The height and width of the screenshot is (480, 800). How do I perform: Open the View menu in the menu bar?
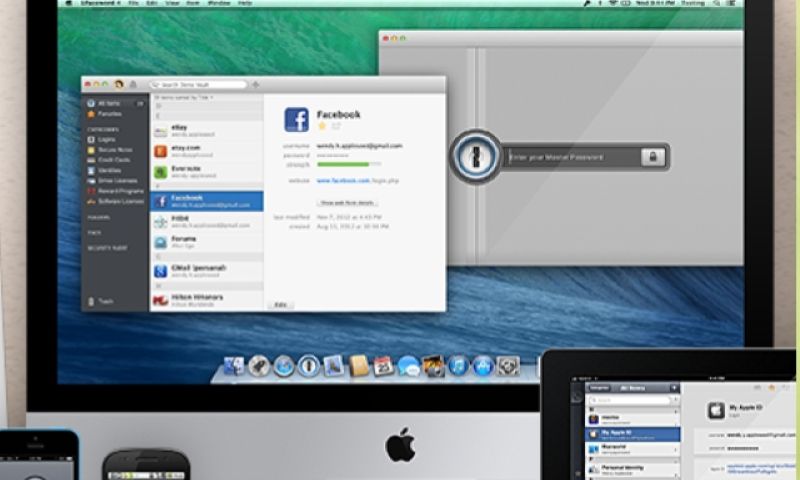pos(172,3)
